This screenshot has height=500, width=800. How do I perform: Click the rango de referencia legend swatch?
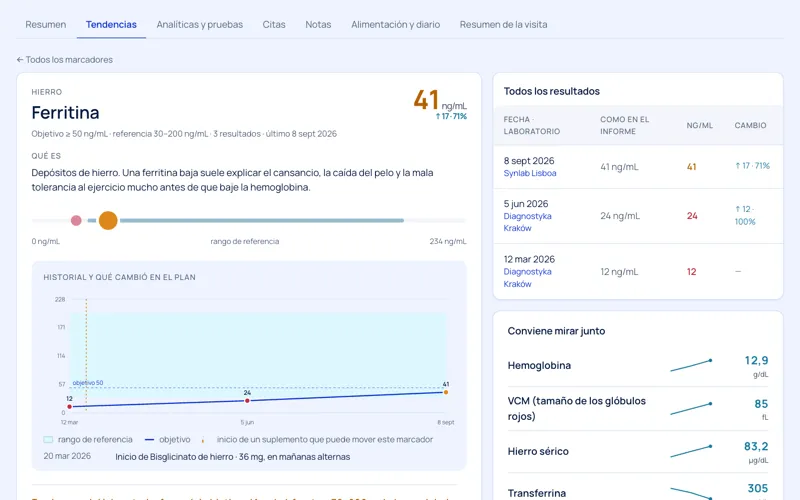[48, 439]
